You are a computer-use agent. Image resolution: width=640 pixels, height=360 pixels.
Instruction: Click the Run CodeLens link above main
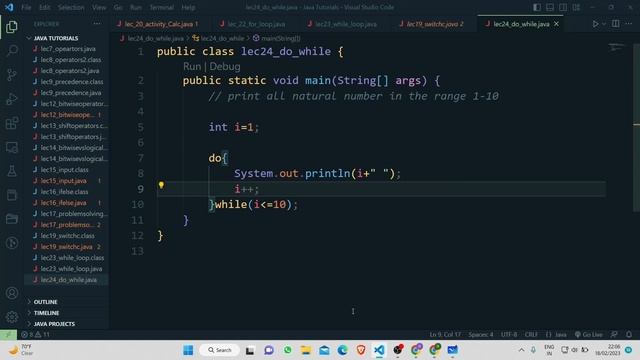pos(192,66)
